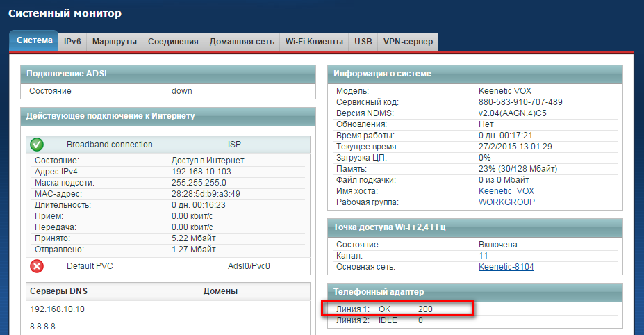The height and width of the screenshot is (335, 644).
Task: Click the Keenetic_VOX hostname link
Action: pyautogui.click(x=506, y=190)
